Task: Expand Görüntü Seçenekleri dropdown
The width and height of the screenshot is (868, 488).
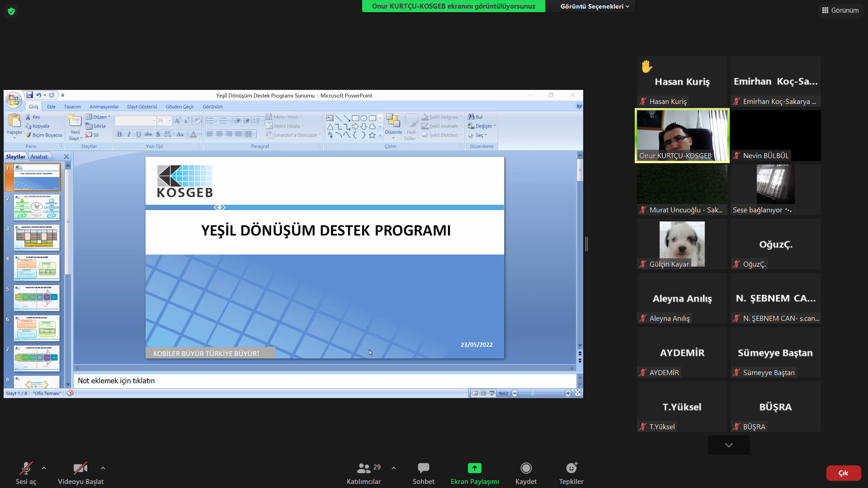Action: coord(594,6)
